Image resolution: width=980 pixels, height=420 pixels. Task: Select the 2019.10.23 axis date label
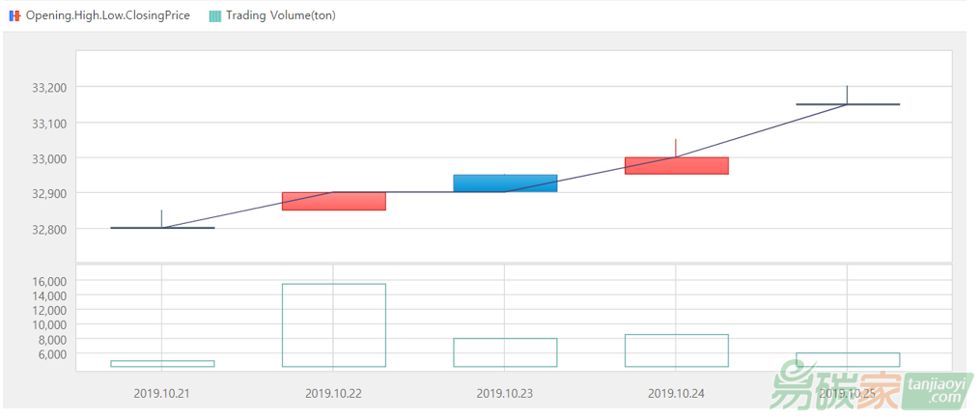pyautogui.click(x=505, y=393)
